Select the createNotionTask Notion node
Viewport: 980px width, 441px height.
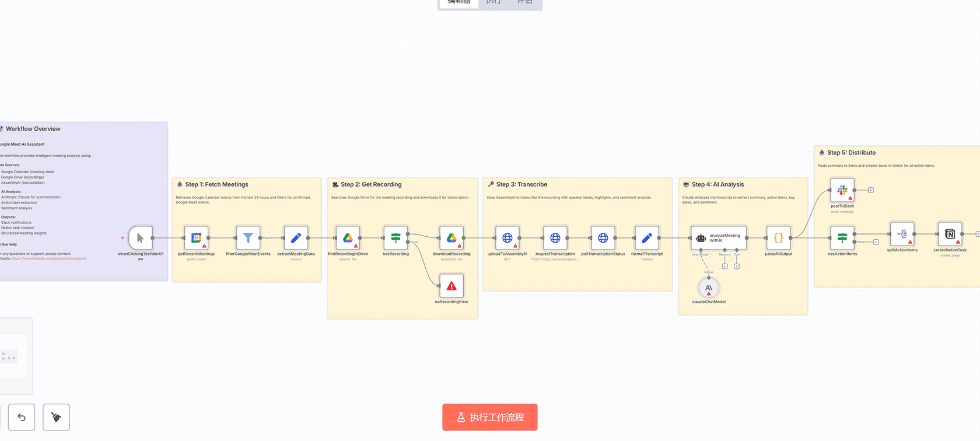tap(950, 234)
